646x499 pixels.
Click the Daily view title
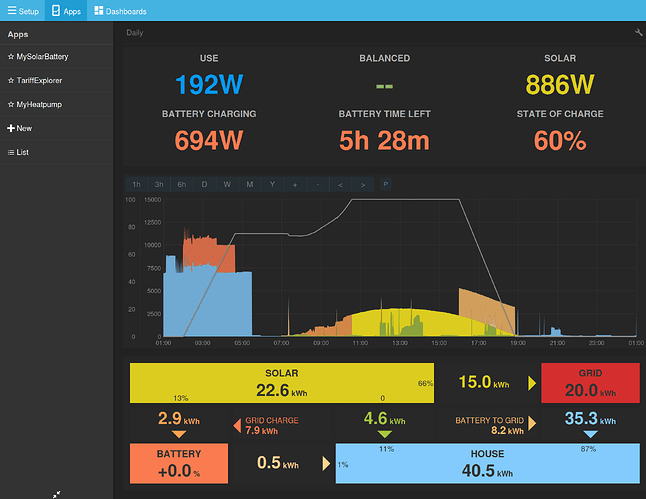pos(135,33)
